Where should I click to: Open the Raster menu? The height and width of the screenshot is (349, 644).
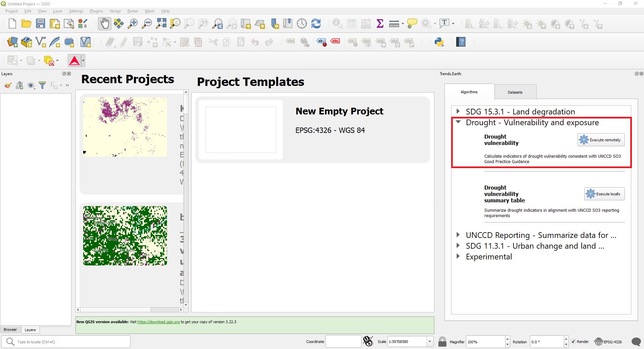click(132, 11)
